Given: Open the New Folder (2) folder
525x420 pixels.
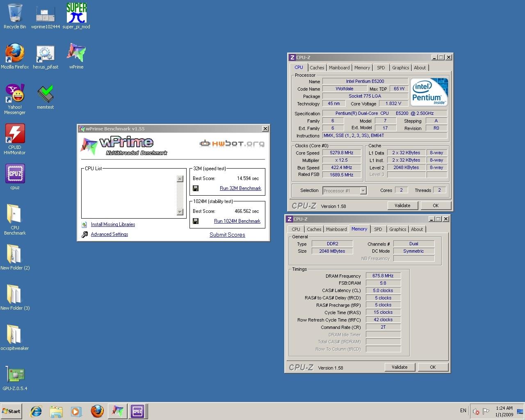Looking at the screenshot, I should [15, 258].
